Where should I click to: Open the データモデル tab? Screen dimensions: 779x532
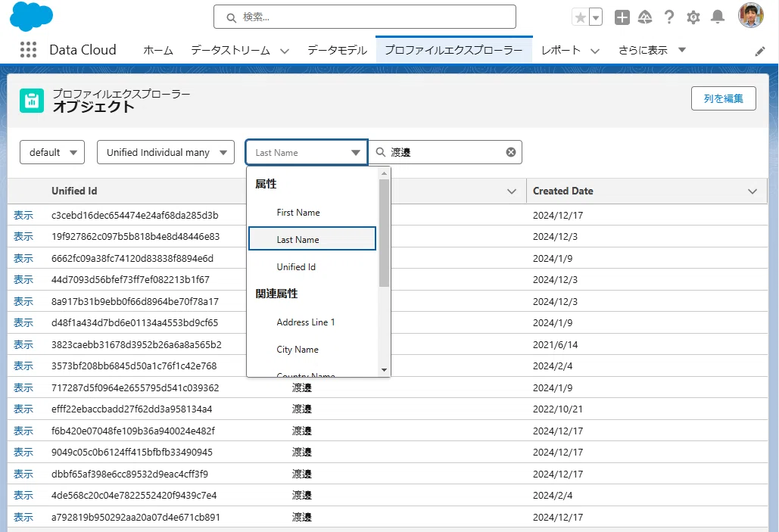(x=337, y=50)
